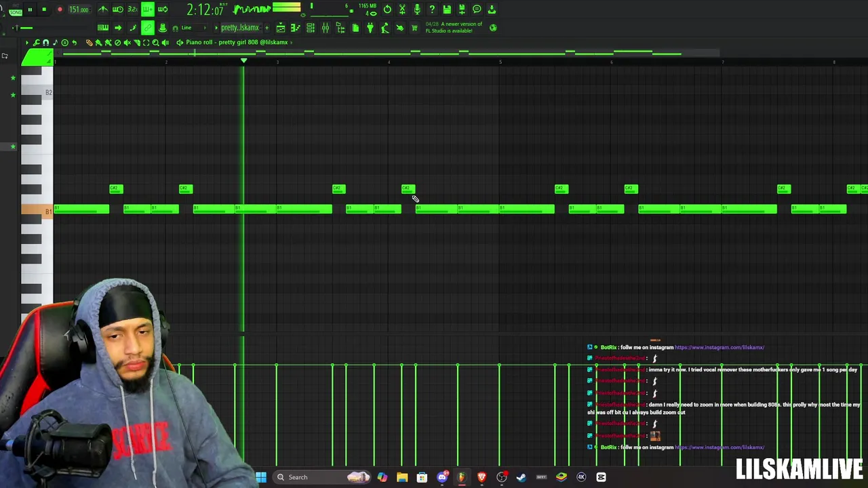The height and width of the screenshot is (488, 868).
Task: Click the download content icon
Action: (x=492, y=9)
